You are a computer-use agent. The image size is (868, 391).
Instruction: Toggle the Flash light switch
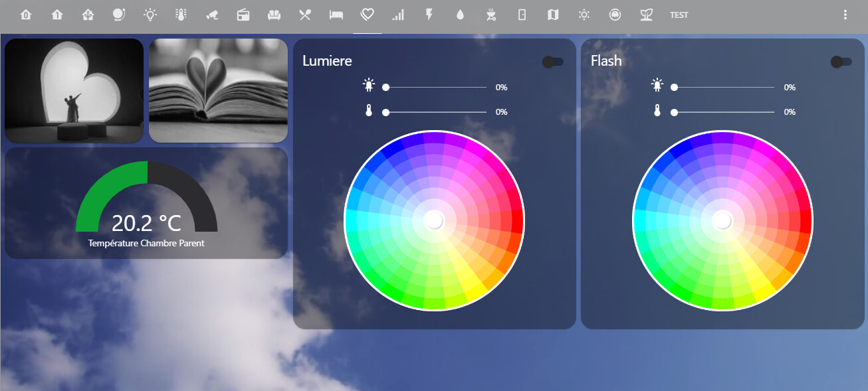[x=841, y=62]
